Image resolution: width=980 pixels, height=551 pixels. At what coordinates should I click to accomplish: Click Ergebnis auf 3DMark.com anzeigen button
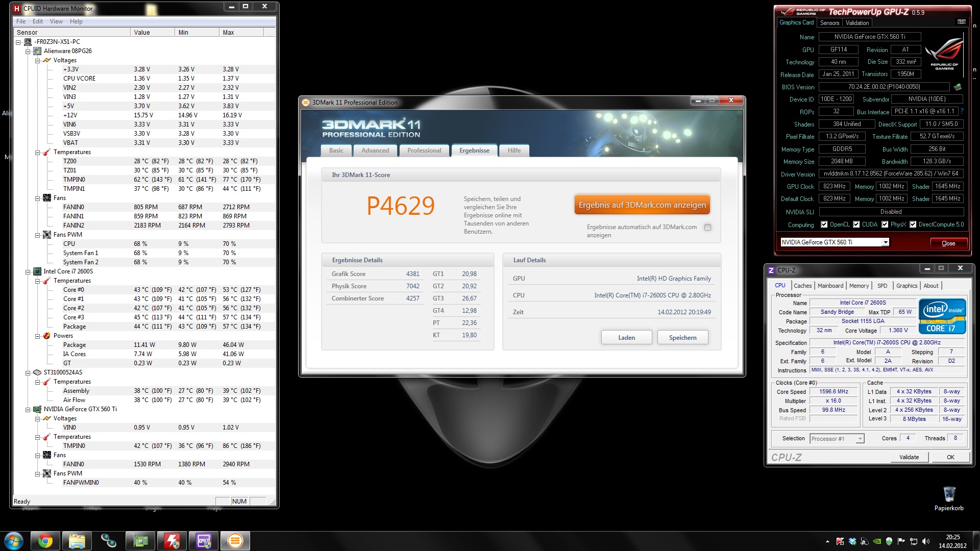pyautogui.click(x=642, y=205)
